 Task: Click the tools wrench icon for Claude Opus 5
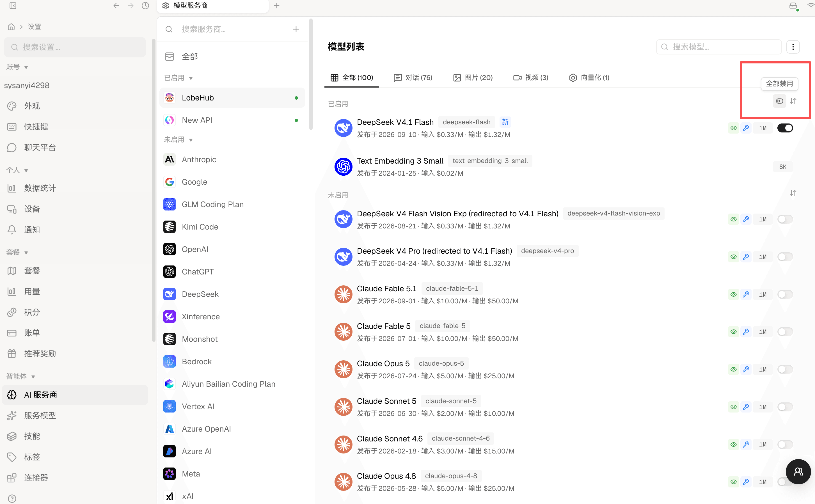tap(746, 369)
